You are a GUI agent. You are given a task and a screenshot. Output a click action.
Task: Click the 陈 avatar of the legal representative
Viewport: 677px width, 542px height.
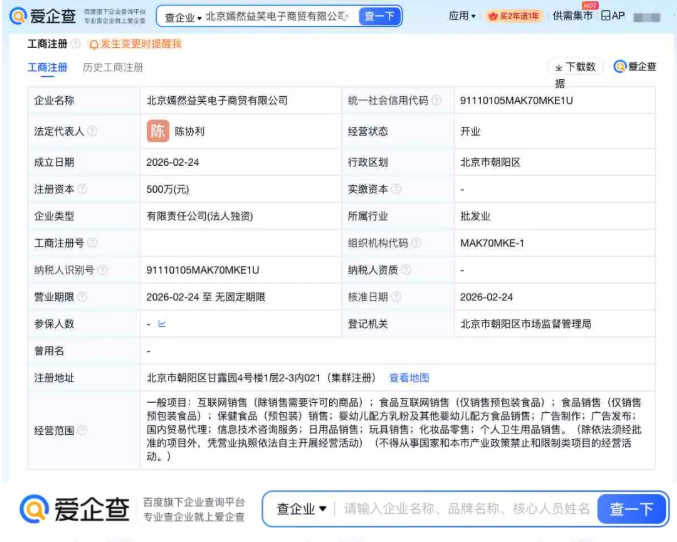coord(158,131)
